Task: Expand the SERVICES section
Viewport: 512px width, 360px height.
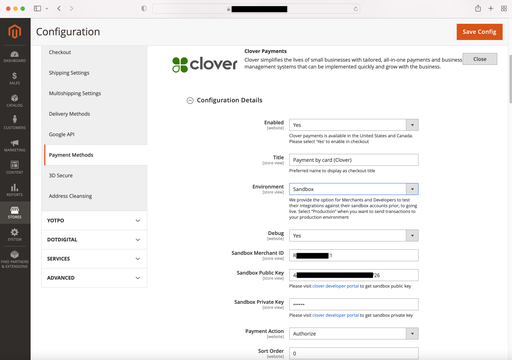Action: click(x=94, y=259)
